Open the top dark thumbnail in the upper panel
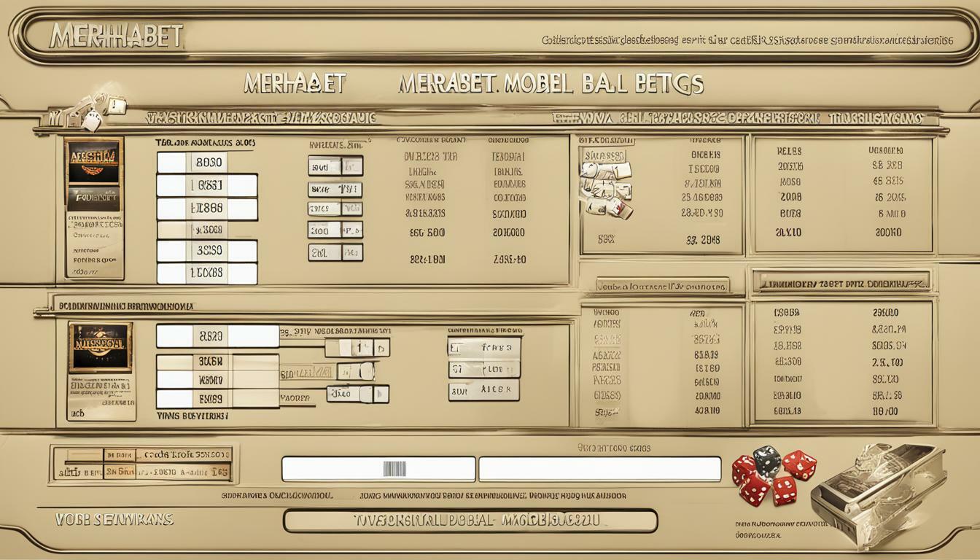980x560 pixels. (x=94, y=160)
